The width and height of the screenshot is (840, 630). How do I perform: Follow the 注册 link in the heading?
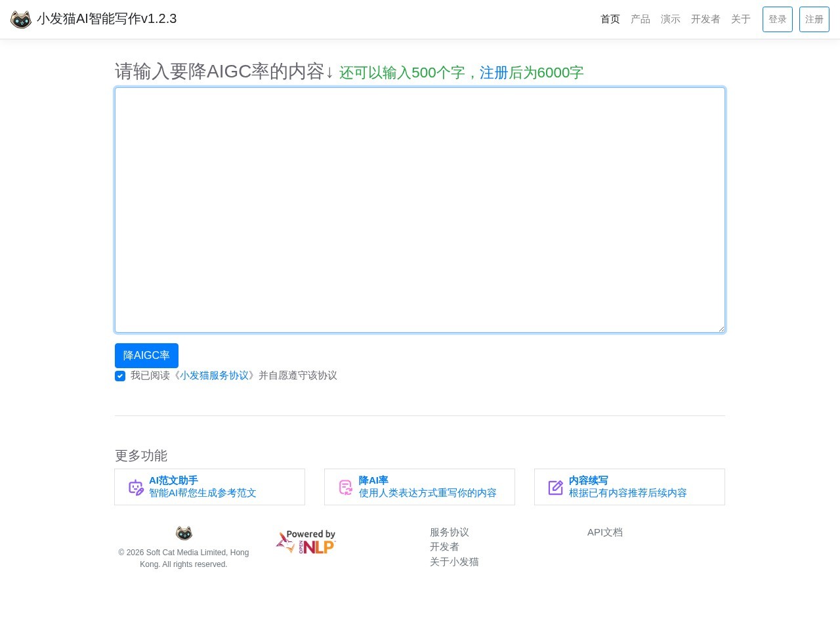(494, 73)
